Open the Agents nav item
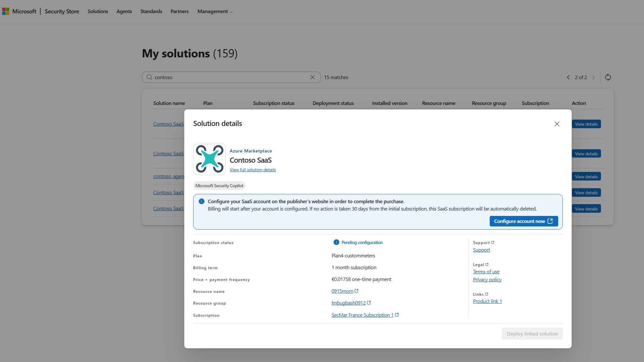 point(124,11)
